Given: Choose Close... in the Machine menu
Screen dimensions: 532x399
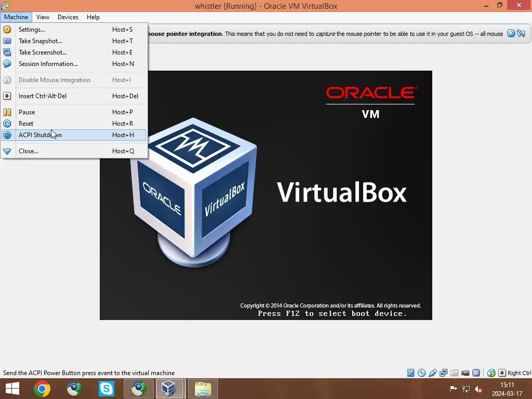Looking at the screenshot, I should (x=74, y=151).
